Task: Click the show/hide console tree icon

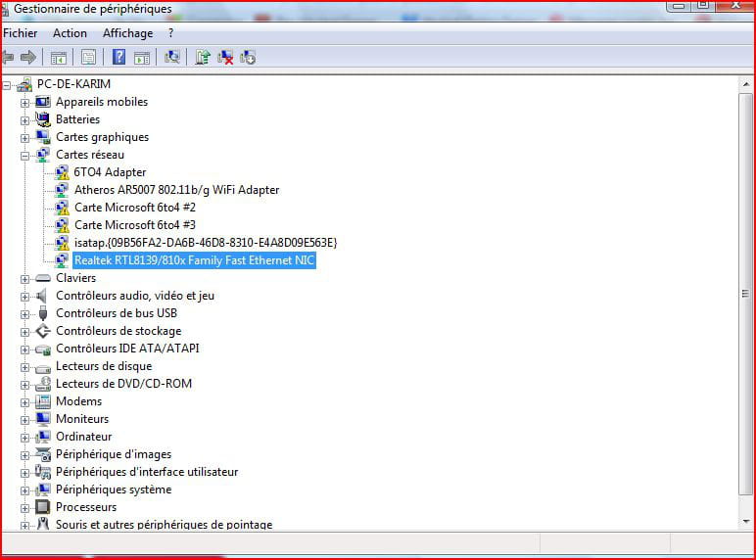Action: click(59, 58)
